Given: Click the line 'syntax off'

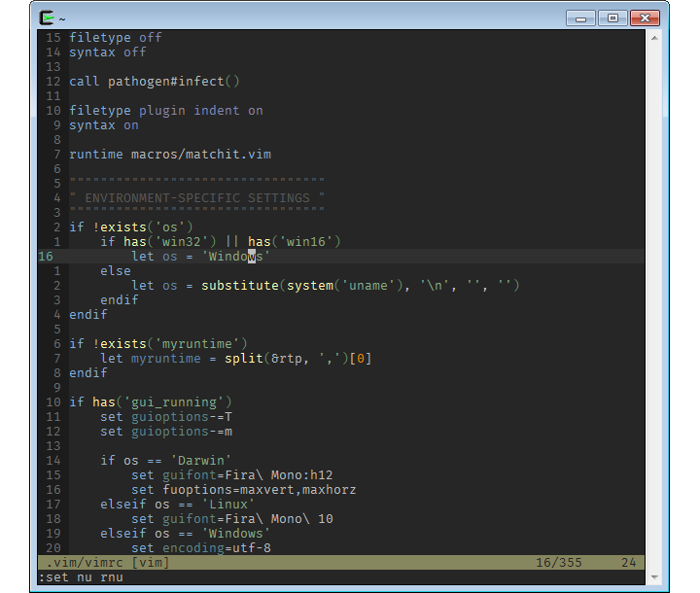Looking at the screenshot, I should (108, 52).
